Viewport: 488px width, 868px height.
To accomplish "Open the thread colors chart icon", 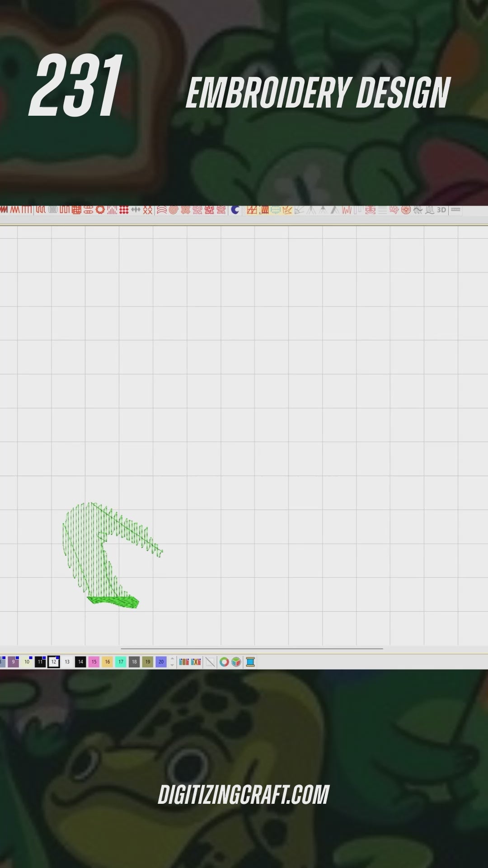I will pyautogui.click(x=184, y=662).
